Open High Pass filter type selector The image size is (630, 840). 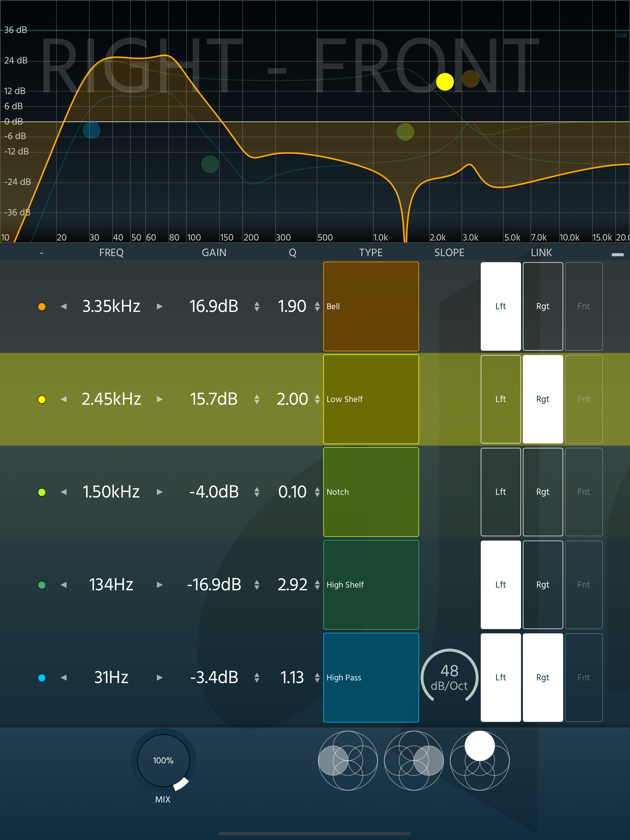click(x=371, y=678)
